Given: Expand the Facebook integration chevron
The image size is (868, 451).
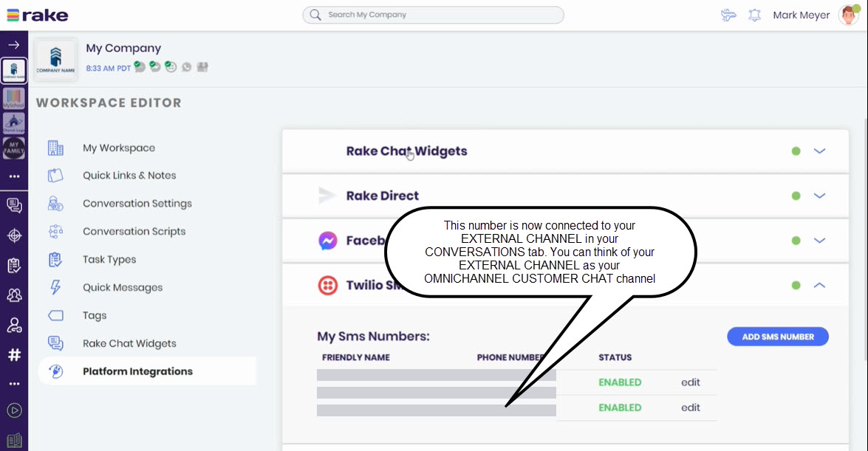Looking at the screenshot, I should (x=819, y=241).
